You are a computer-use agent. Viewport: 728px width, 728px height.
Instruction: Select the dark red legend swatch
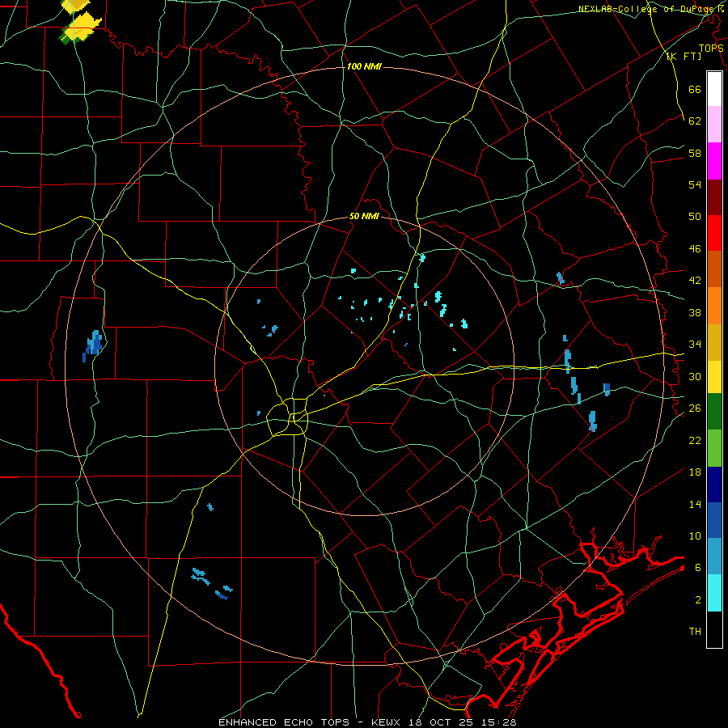(x=714, y=197)
